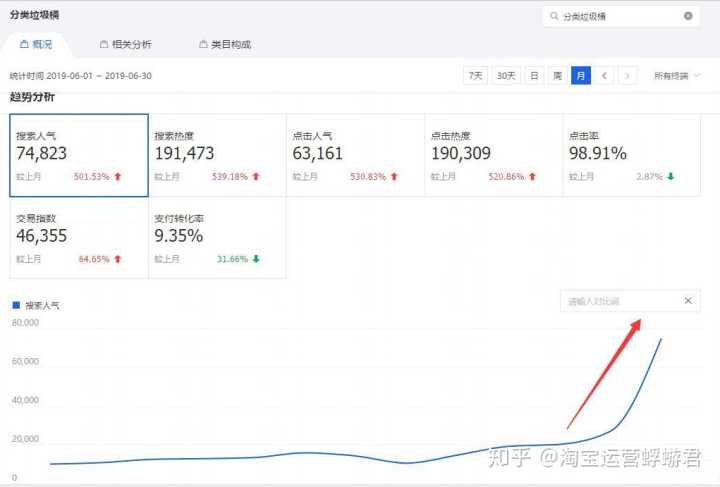This screenshot has width=720, height=487.
Task: Go to the next period with the right chevron
Action: [x=627, y=76]
